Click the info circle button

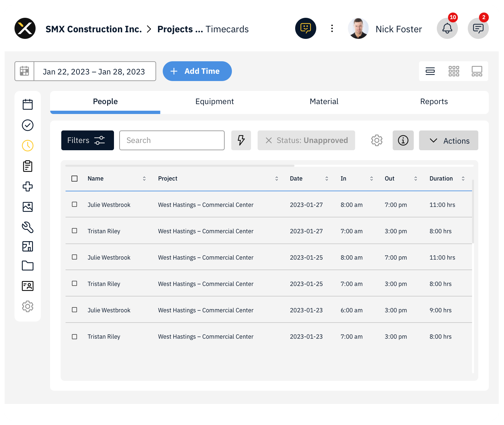(403, 140)
